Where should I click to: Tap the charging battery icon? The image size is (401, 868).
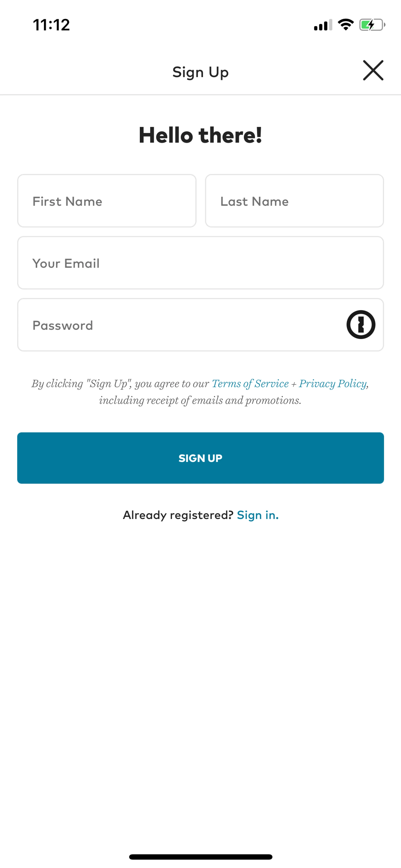pyautogui.click(x=372, y=25)
